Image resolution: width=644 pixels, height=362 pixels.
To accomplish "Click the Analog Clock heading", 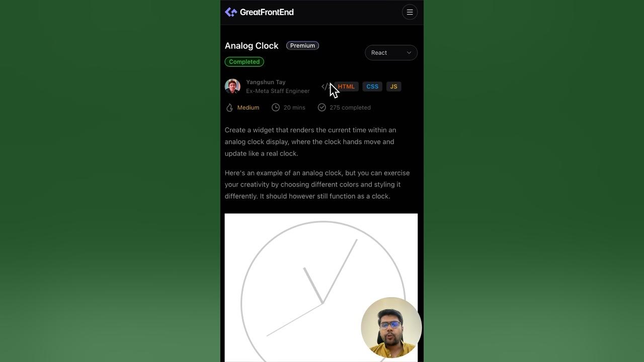I will point(252,46).
